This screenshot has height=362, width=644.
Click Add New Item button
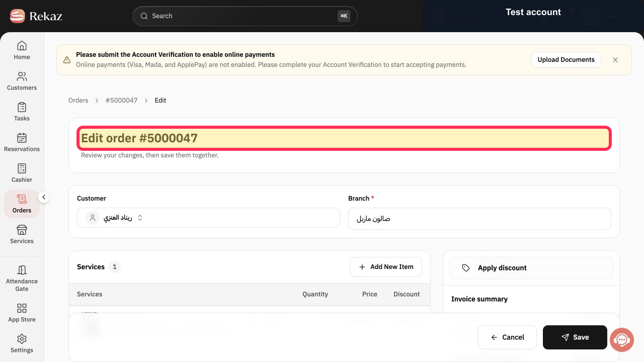pos(386,267)
